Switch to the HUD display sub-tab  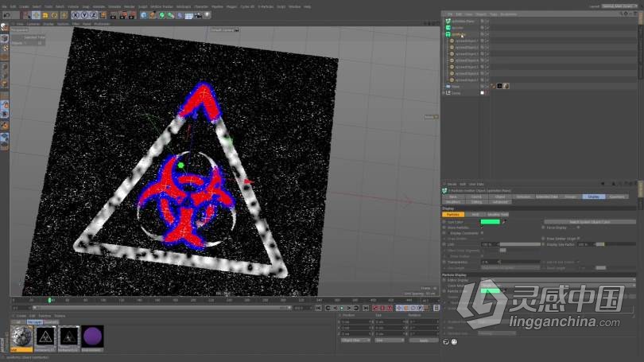[475, 215]
